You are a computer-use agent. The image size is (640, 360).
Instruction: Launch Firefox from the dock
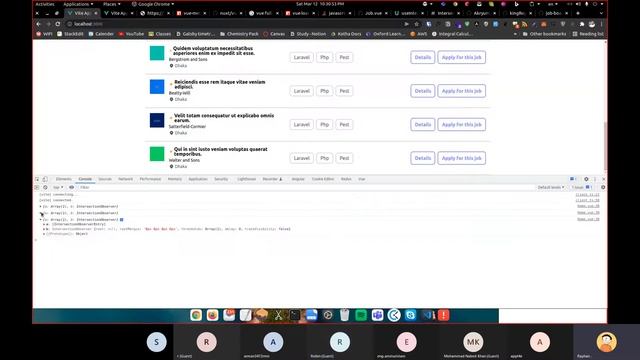point(212,315)
